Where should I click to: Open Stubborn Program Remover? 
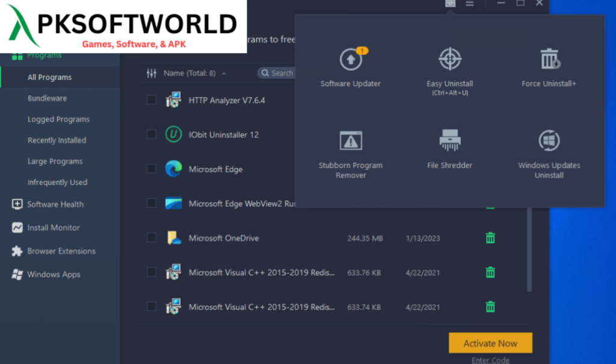[x=351, y=154]
